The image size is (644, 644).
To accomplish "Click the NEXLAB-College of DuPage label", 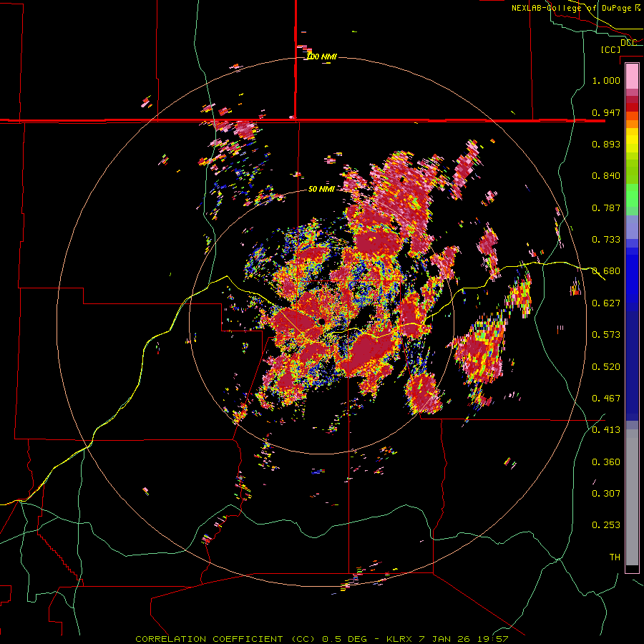I will [x=576, y=8].
